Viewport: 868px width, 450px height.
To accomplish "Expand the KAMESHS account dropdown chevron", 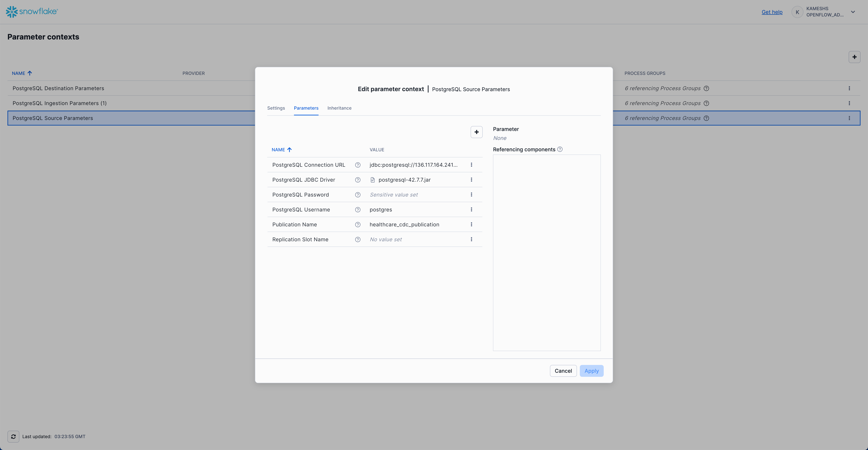I will (x=853, y=12).
